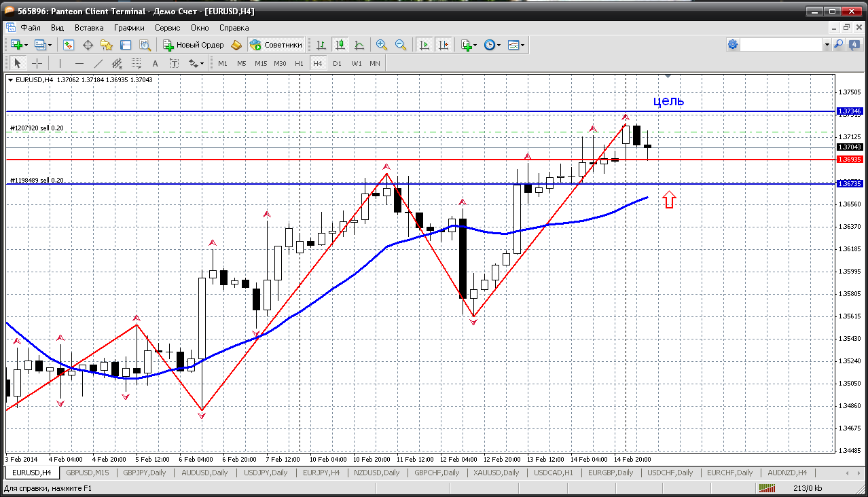Switch to the XAUUSD,Daily chart tab

pyautogui.click(x=498, y=473)
